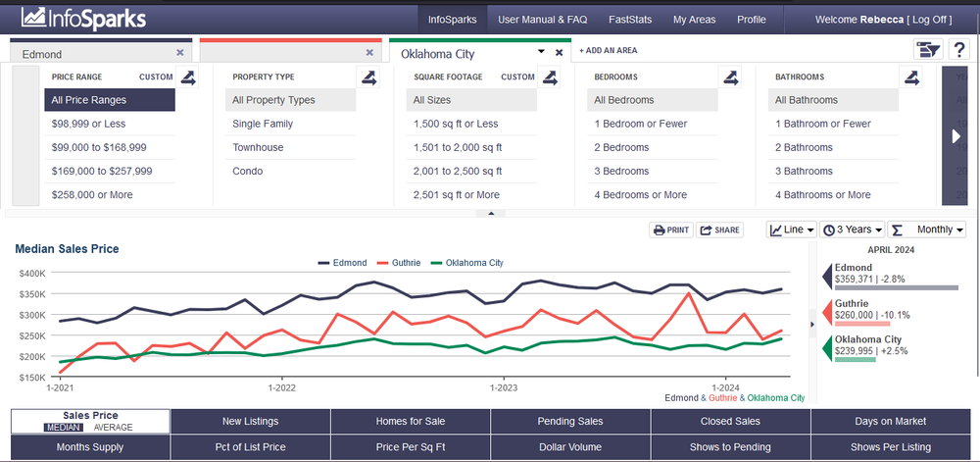
Task: Open FastStats in the top menu
Action: pyautogui.click(x=630, y=20)
